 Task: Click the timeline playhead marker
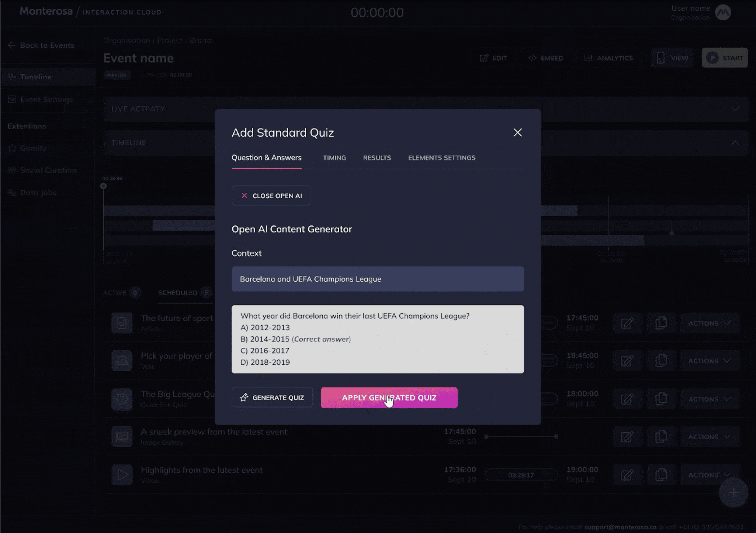click(x=103, y=186)
